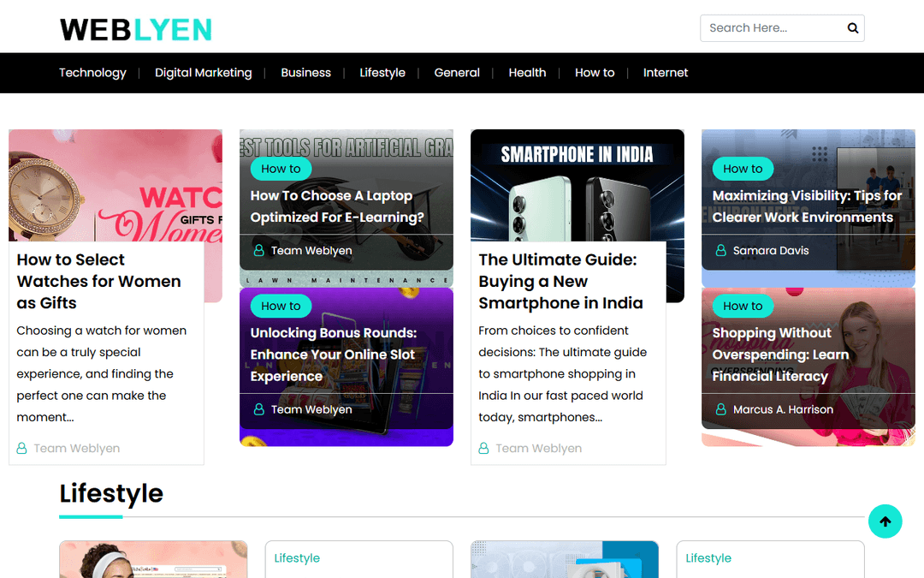The width and height of the screenshot is (924, 578).
Task: Click Team Weblyen under smartphone guide
Action: pos(539,448)
